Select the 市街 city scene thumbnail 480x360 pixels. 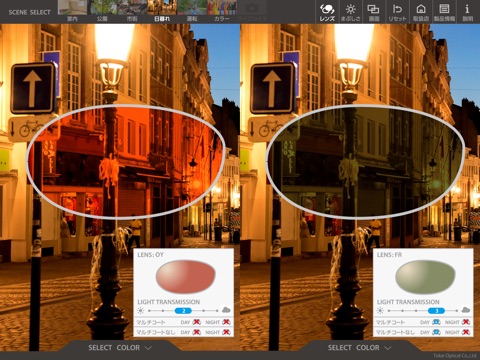tap(132, 11)
